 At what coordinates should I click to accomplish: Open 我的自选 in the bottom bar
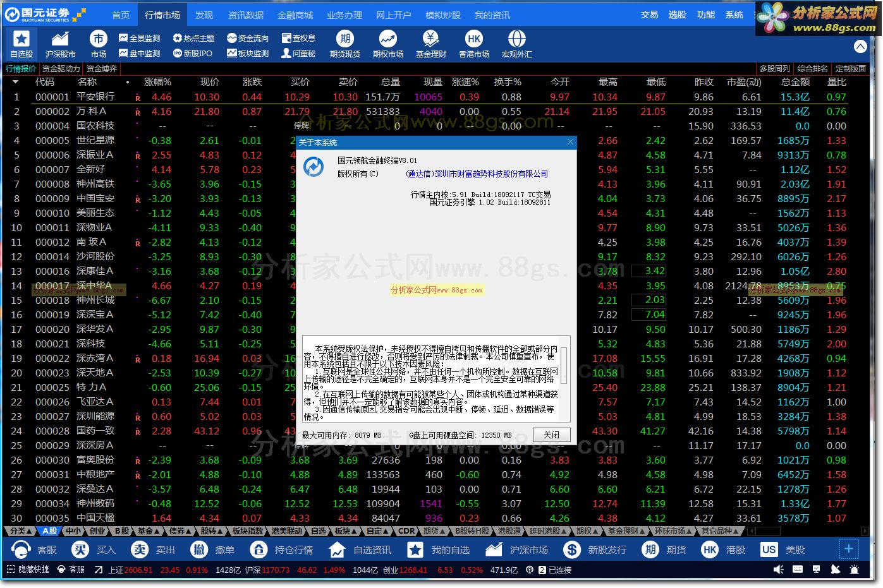tap(439, 549)
